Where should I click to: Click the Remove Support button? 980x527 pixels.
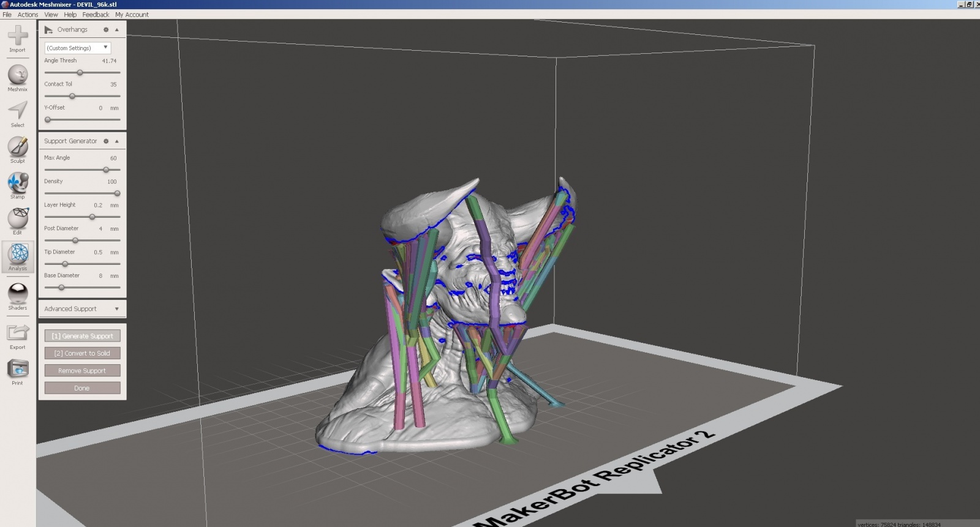point(82,370)
